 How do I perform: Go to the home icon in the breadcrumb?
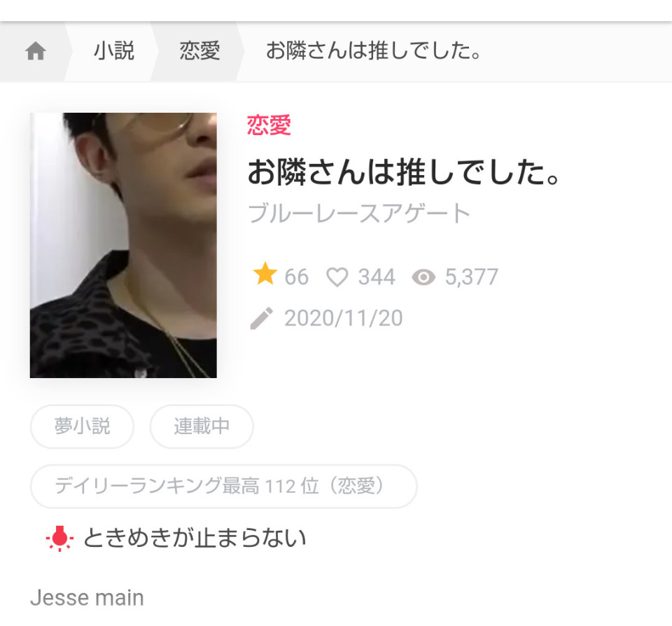click(36, 51)
